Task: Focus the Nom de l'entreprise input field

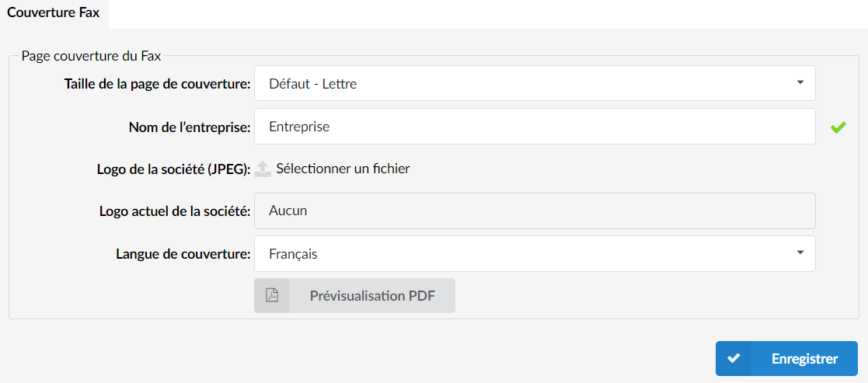Action: click(x=535, y=126)
